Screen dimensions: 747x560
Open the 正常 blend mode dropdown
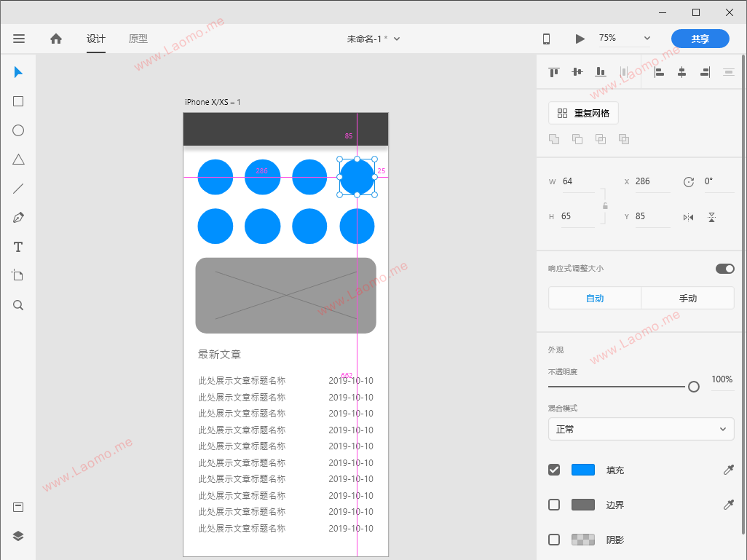641,430
